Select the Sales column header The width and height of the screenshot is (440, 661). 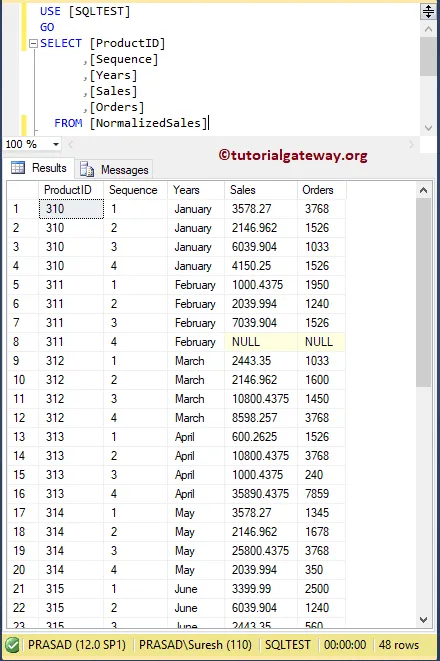tap(260, 190)
